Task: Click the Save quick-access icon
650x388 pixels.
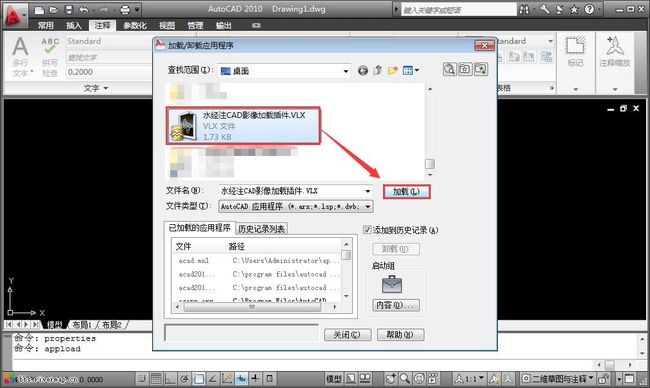Action: point(69,10)
